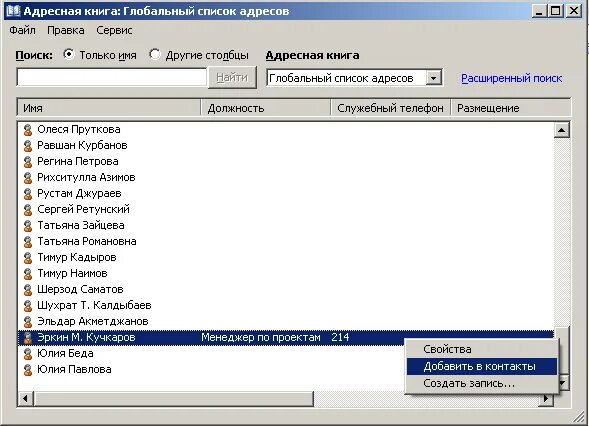The image size is (589, 426).
Task: Click the contact icon beside Рустам Джураев
Action: click(x=27, y=194)
